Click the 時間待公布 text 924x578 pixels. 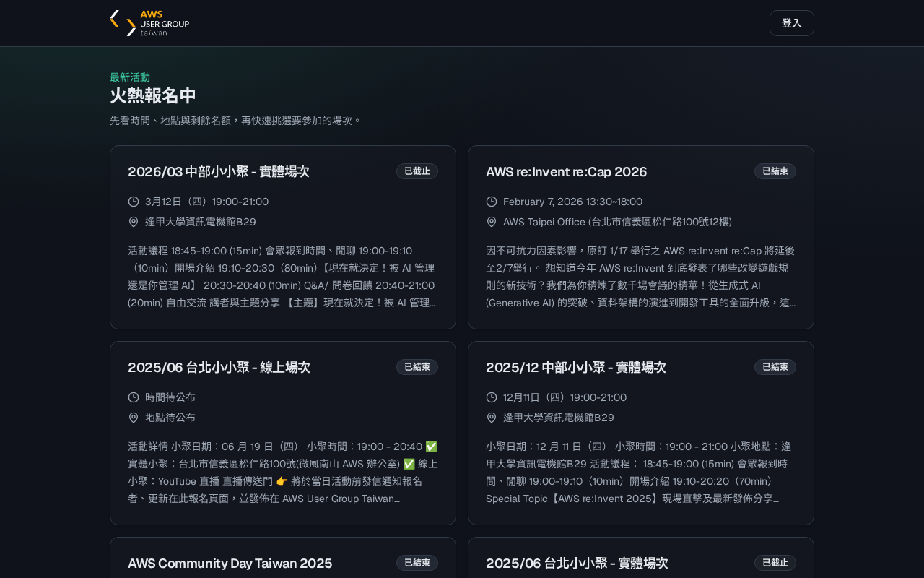[170, 397]
